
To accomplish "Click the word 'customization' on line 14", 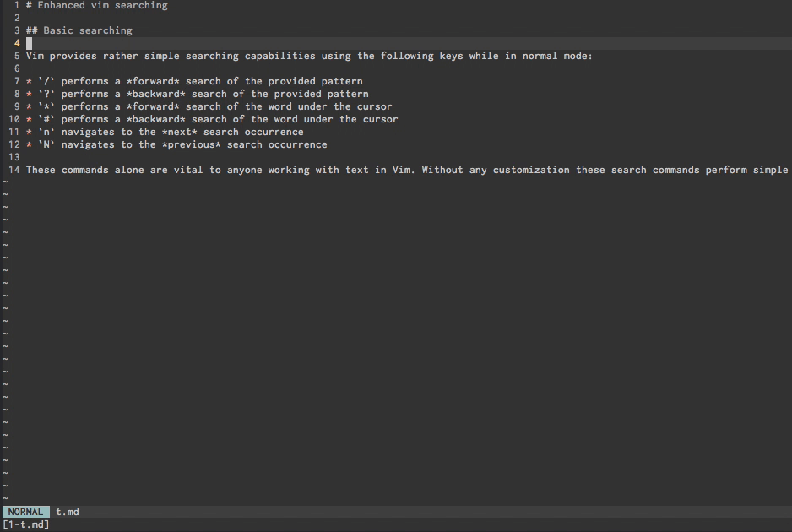I will pyautogui.click(x=531, y=170).
